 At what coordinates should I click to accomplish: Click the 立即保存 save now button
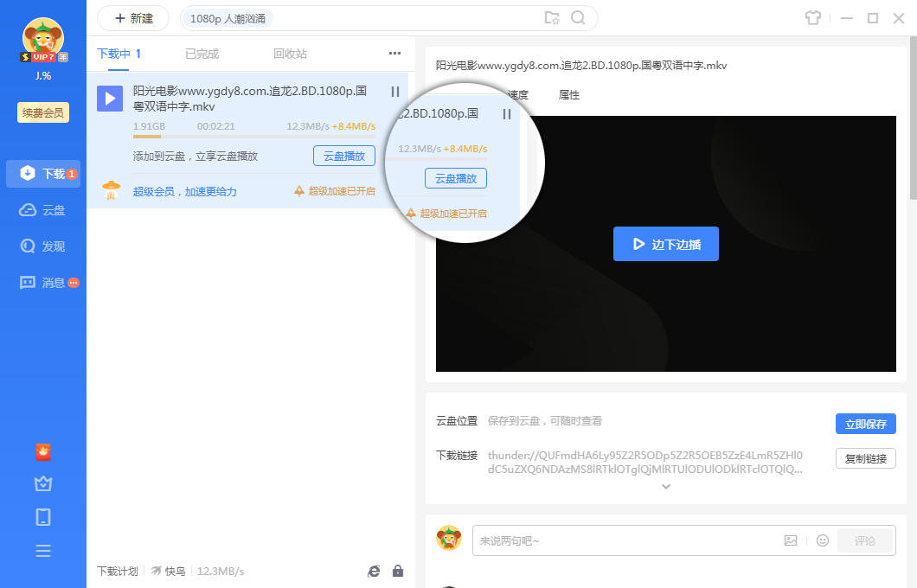point(866,424)
